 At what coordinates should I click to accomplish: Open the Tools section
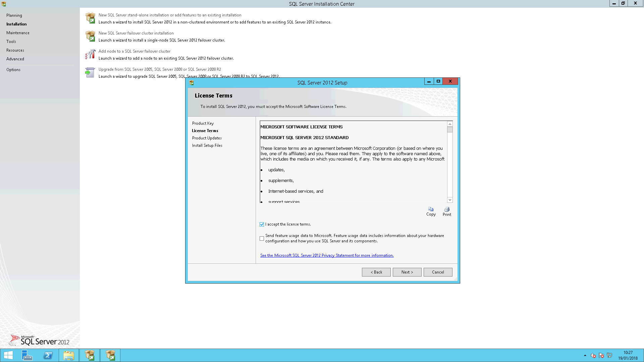(11, 42)
